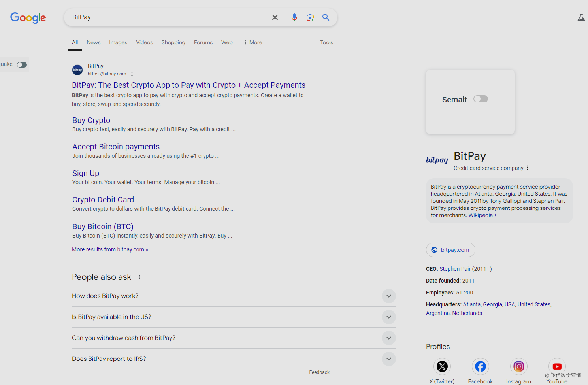
Task: Toggle the switch in left sidebar
Action: [22, 65]
